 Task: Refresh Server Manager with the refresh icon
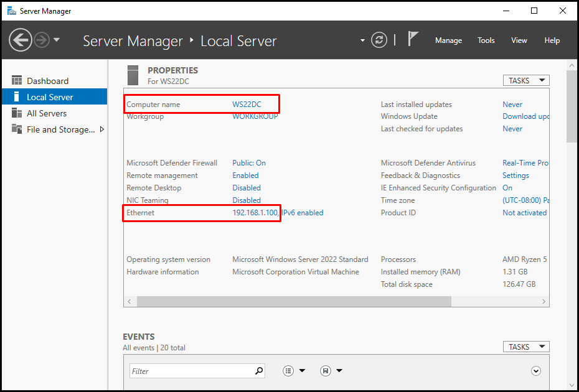379,40
